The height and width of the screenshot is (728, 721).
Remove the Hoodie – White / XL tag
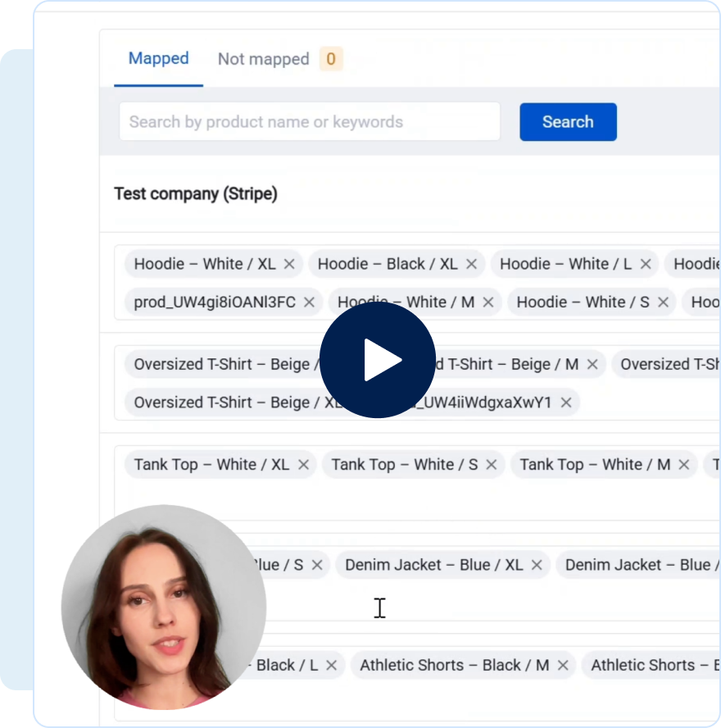[x=289, y=264]
